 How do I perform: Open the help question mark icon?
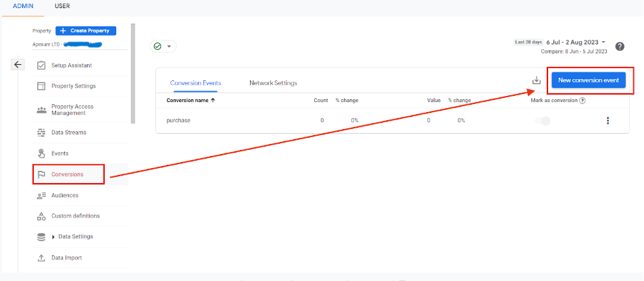[620, 47]
